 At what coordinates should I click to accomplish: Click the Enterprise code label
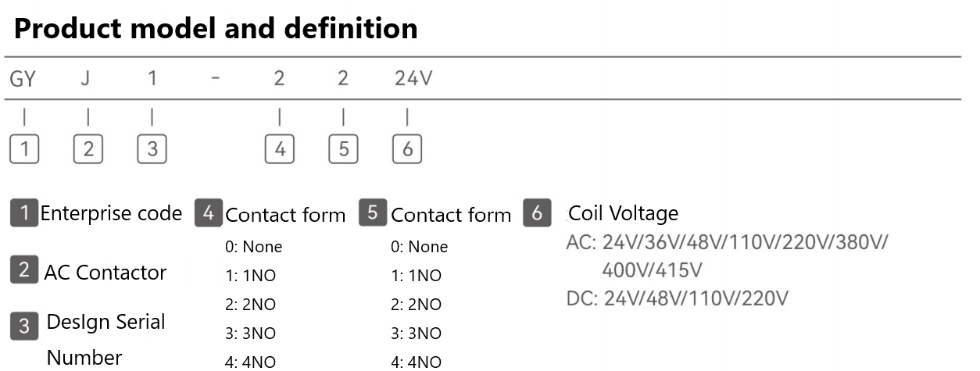(x=112, y=213)
